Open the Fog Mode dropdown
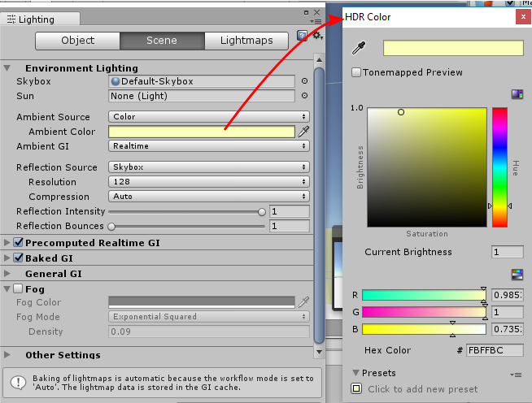 209,317
